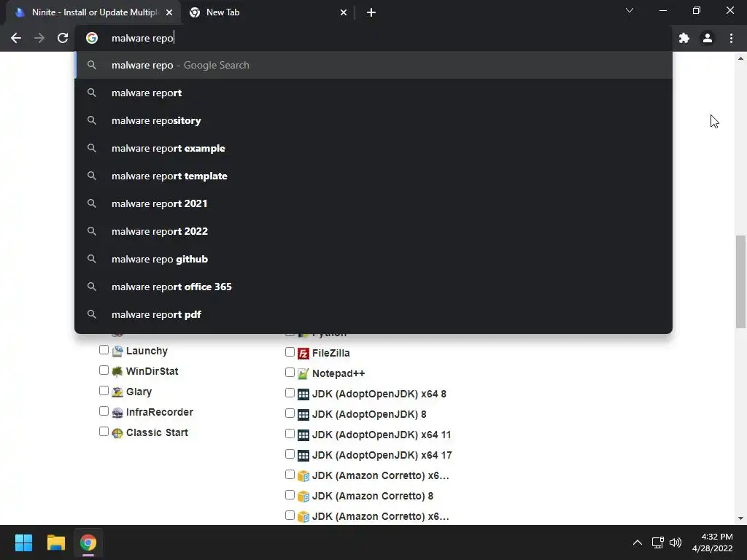Open the Chrome profile avatar
The width and height of the screenshot is (747, 560).
click(x=708, y=38)
